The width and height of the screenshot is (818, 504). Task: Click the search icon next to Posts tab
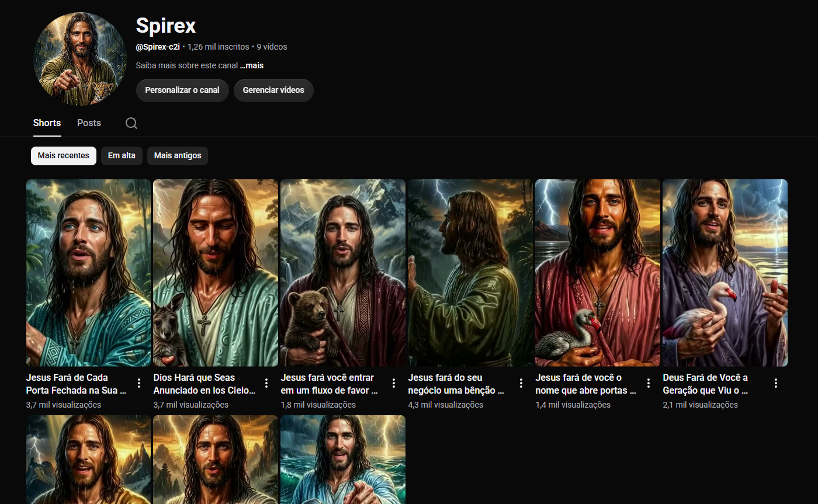point(131,123)
